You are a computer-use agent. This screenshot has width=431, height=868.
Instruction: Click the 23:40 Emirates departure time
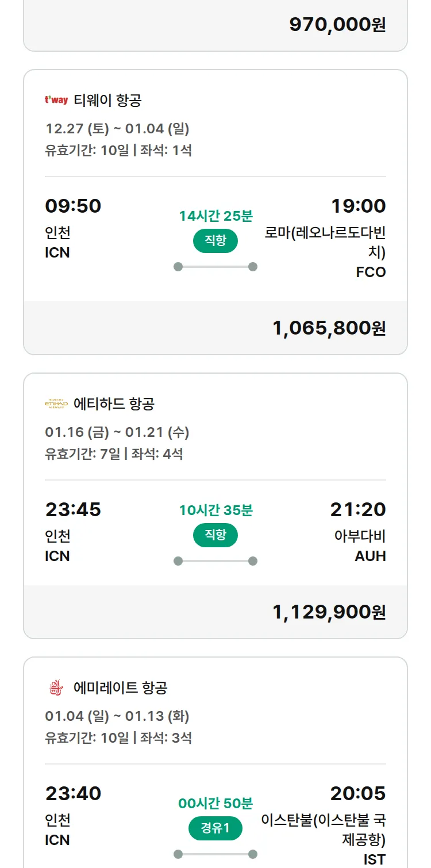pyautogui.click(x=73, y=794)
